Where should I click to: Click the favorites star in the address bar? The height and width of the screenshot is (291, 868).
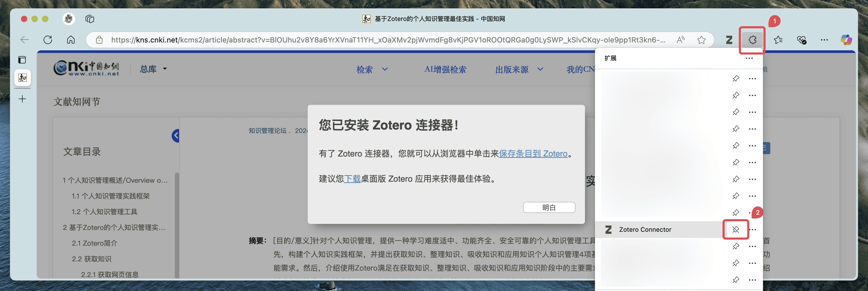pos(701,40)
